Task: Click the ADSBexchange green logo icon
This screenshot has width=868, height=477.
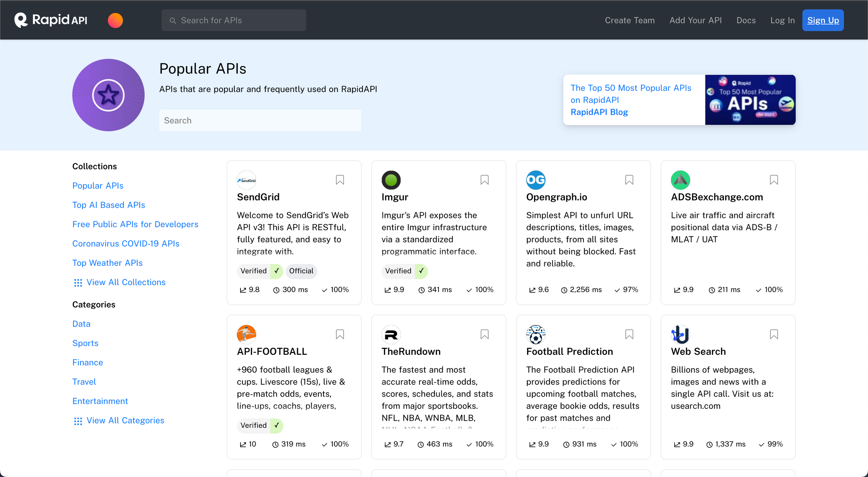Action: pyautogui.click(x=680, y=180)
